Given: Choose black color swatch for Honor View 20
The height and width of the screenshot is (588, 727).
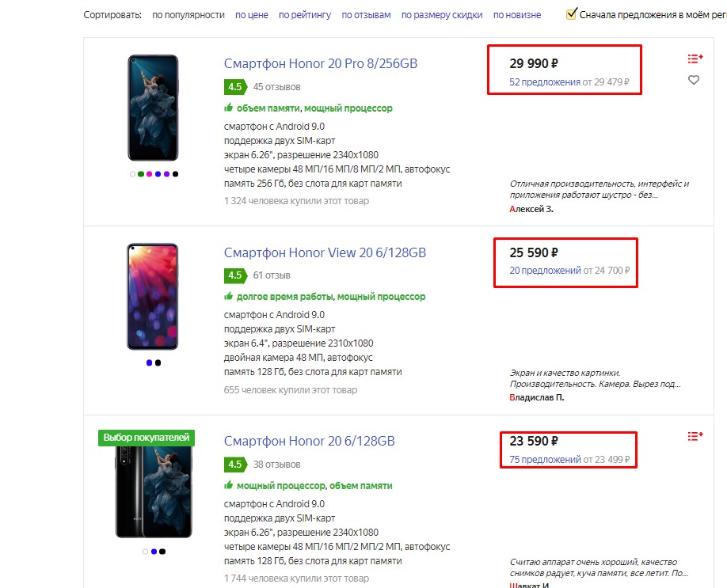Looking at the screenshot, I should [158, 362].
